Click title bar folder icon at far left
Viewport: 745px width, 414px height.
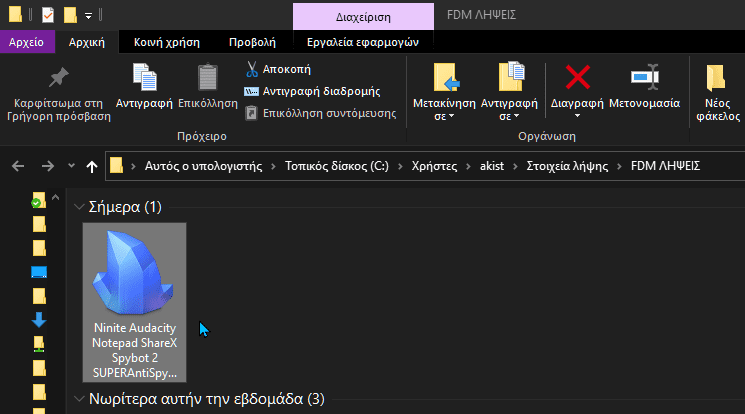(x=15, y=15)
